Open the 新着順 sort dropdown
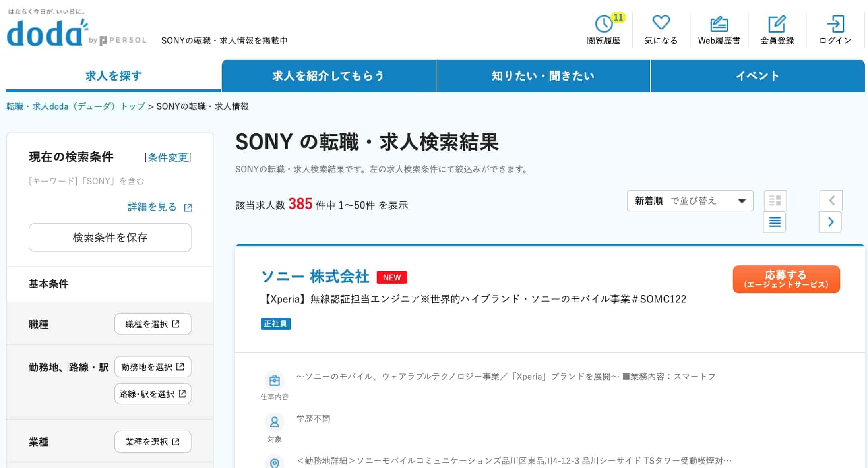 click(x=690, y=201)
